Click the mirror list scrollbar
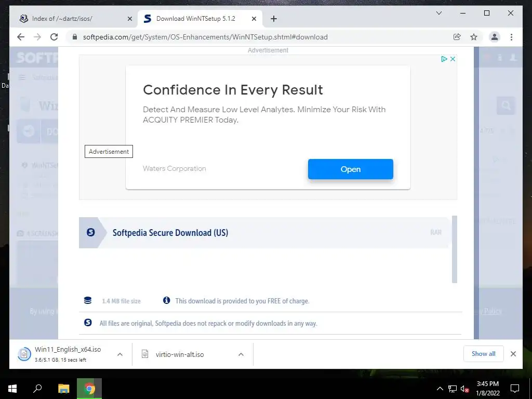 coord(455,249)
